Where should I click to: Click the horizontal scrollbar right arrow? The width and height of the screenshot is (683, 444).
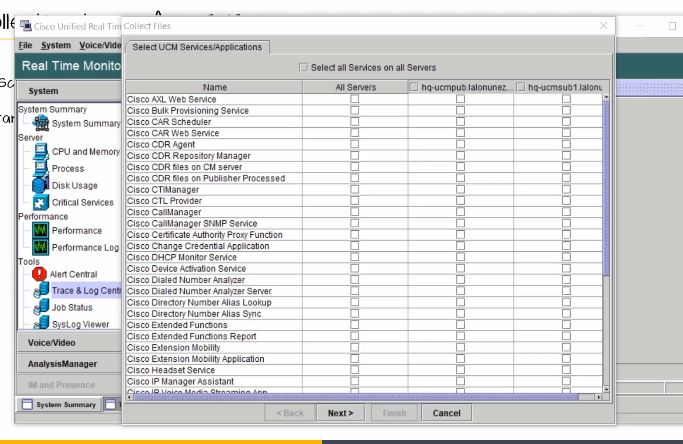point(599,397)
